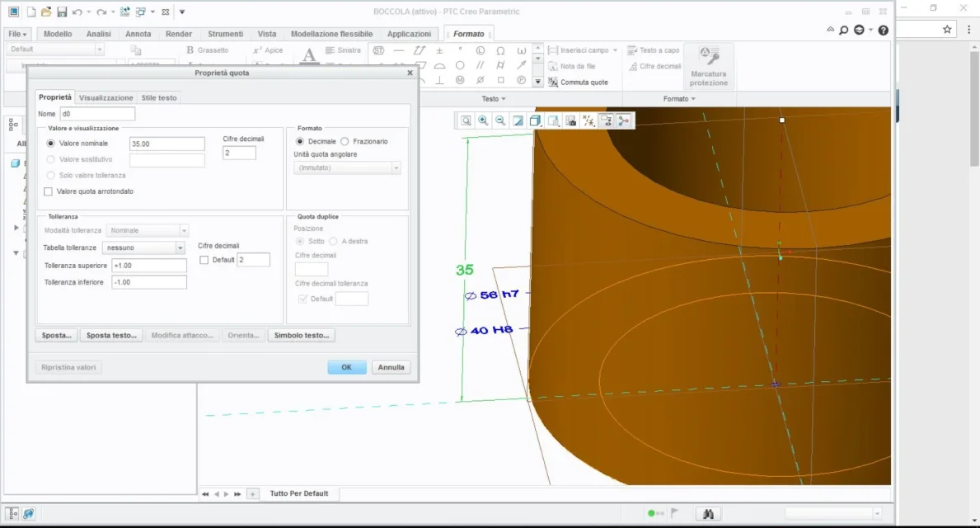This screenshot has height=528, width=980.
Task: Click the Undo arrow icon
Action: (x=77, y=12)
